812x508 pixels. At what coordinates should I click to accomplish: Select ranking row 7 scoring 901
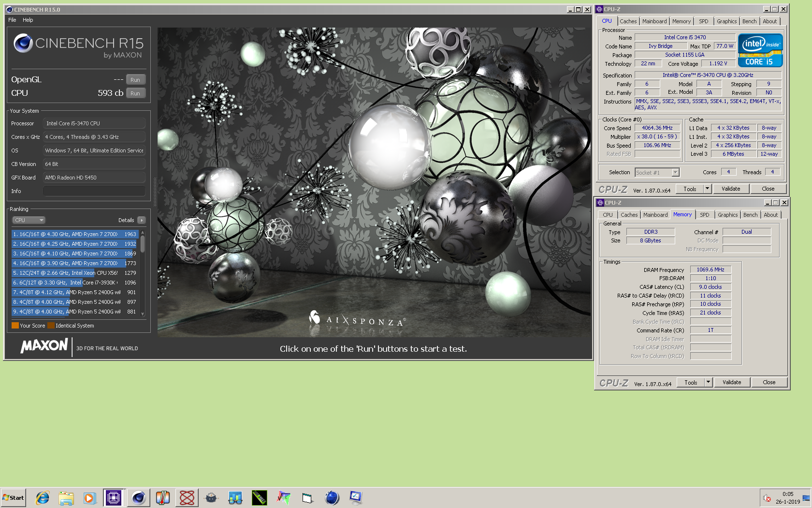click(75, 292)
